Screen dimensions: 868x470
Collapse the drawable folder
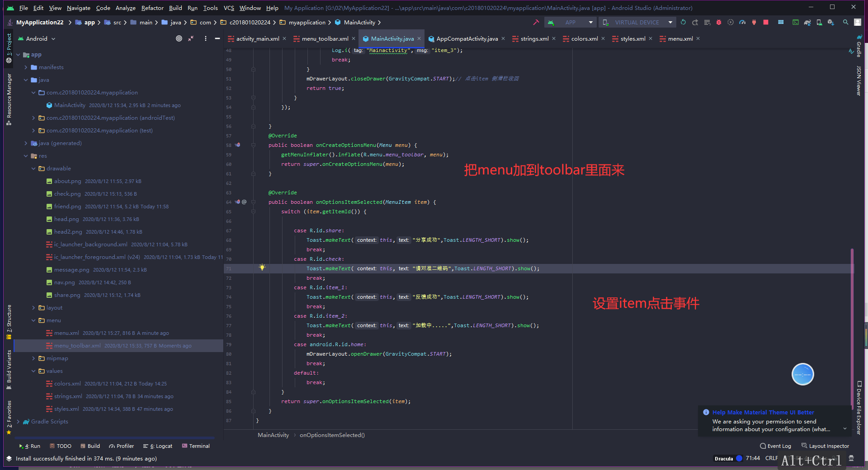tap(33, 169)
